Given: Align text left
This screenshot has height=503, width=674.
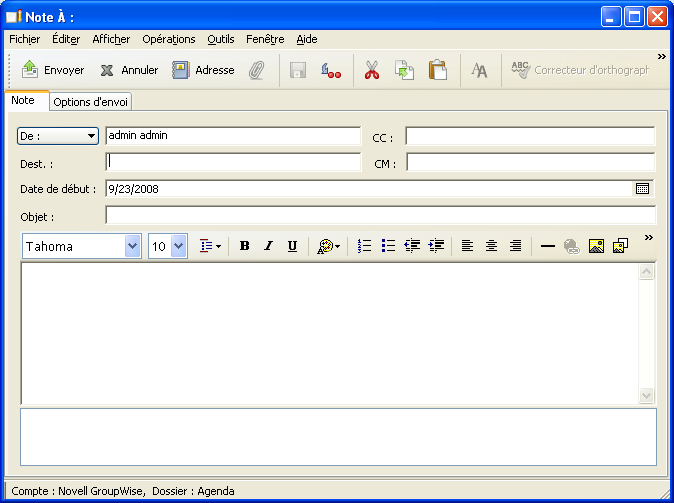Looking at the screenshot, I should (467, 246).
